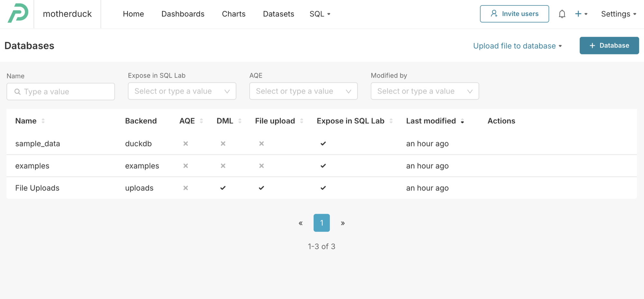Sort by AQE column sort icon
The height and width of the screenshot is (299, 644).
pos(201,121)
